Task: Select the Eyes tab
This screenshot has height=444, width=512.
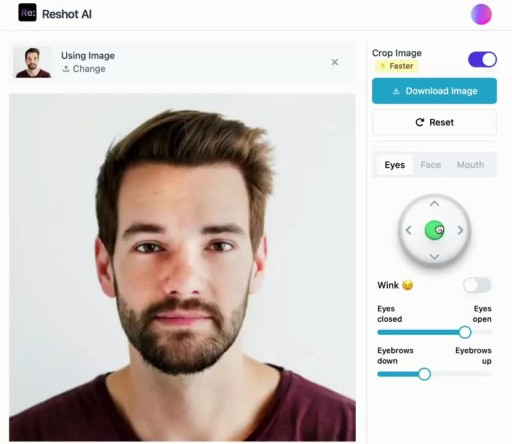Action: click(395, 165)
